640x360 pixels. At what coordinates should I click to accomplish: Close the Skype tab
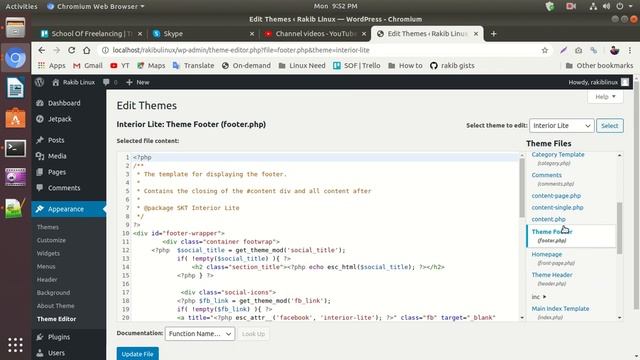coord(251,34)
